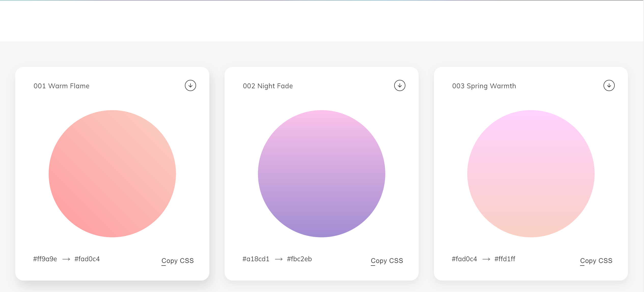This screenshot has width=644, height=292.
Task: Click the arrow between #a18cd1 and #fbc2eb
Action: tap(279, 259)
